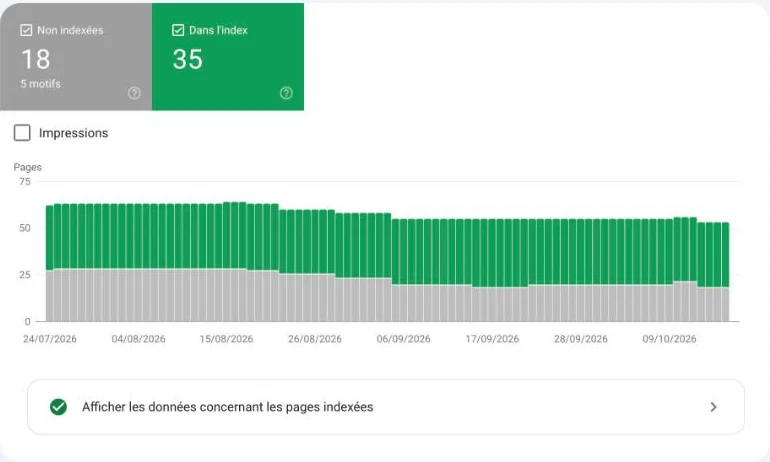Screen dimensions: 770x462
Task: Click the 24/07/2026 date label
Action: (x=50, y=339)
